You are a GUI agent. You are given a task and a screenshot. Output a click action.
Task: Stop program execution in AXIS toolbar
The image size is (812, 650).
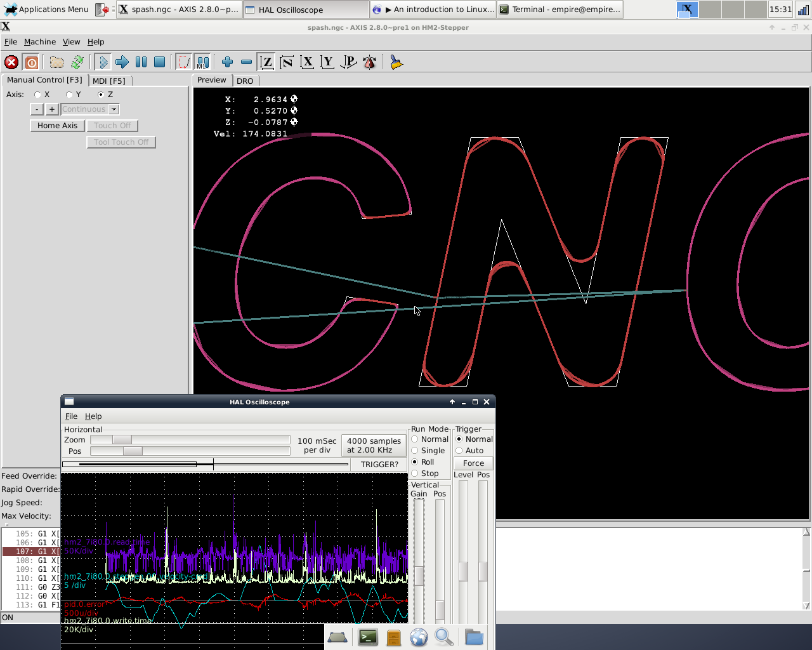[160, 62]
